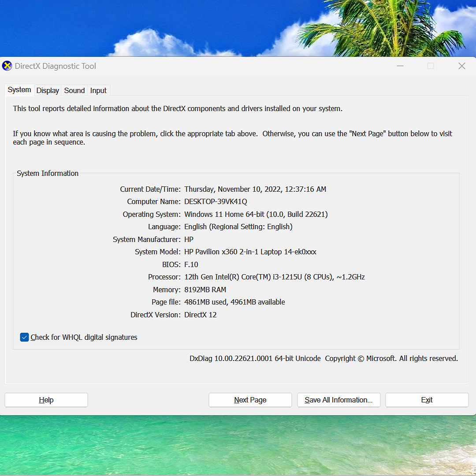
Task: Switch to the Display tab
Action: [x=48, y=90]
